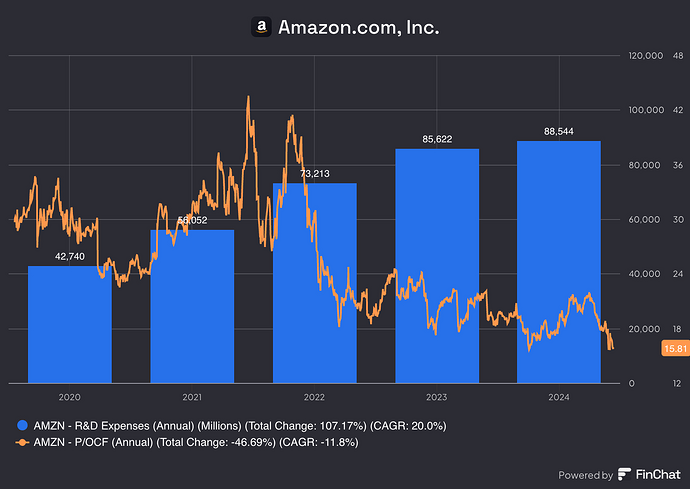Click the 42,740 bar data label
690x489 pixels.
69,256
